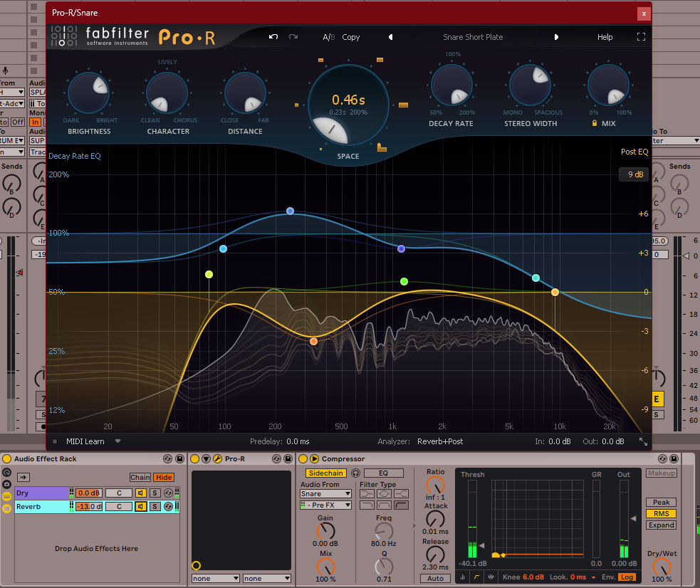Enable Auto release on the Compressor

(x=435, y=578)
